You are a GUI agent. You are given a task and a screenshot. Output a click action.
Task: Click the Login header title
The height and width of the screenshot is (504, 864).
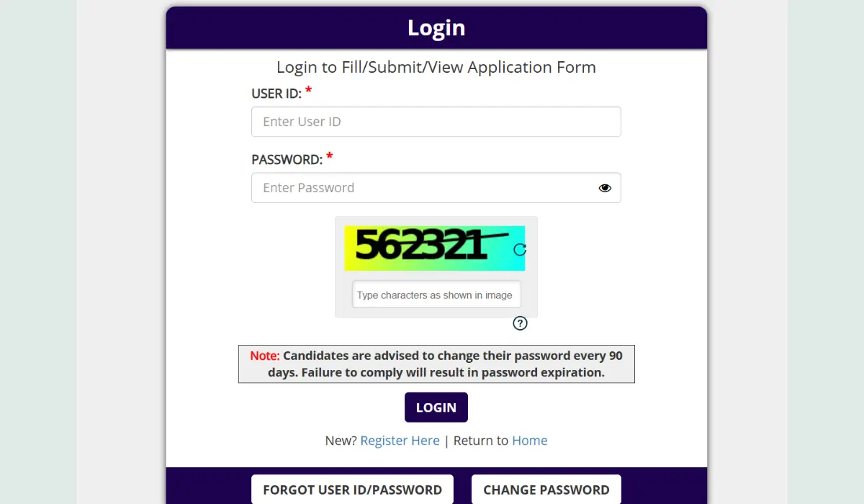436,28
